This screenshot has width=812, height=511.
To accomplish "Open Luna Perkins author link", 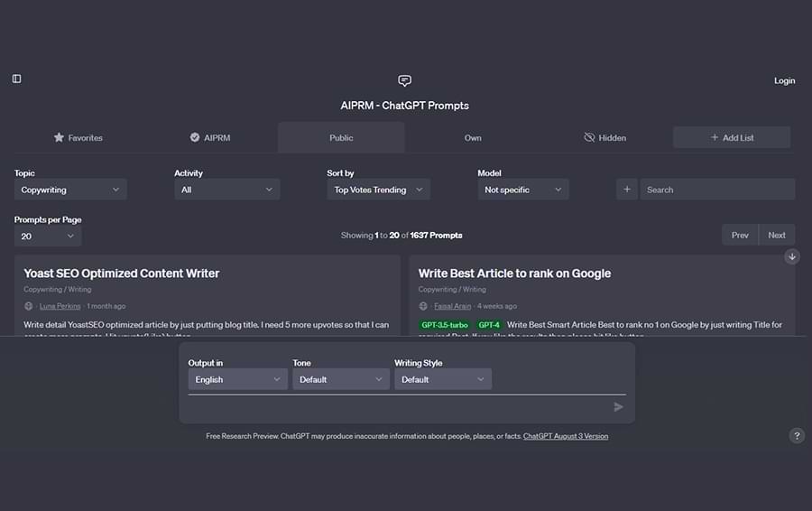I will (x=60, y=306).
